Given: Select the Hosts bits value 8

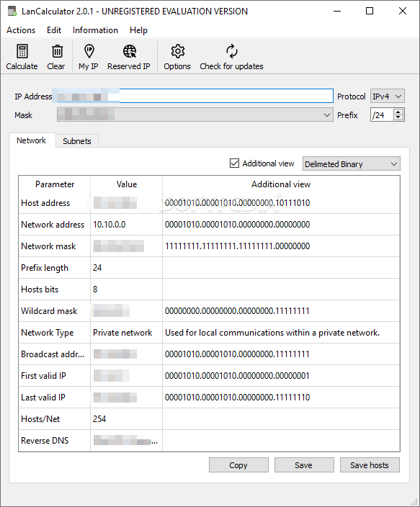Looking at the screenshot, I should [x=95, y=290].
